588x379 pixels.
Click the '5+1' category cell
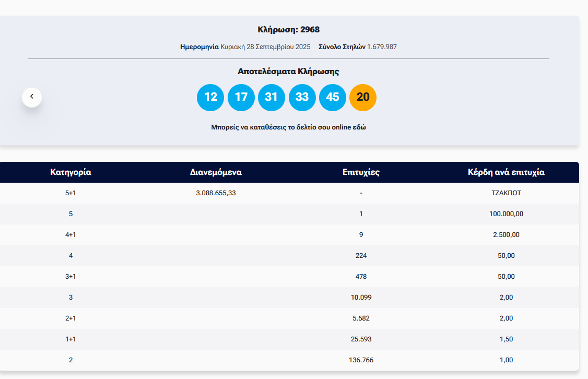pyautogui.click(x=70, y=193)
